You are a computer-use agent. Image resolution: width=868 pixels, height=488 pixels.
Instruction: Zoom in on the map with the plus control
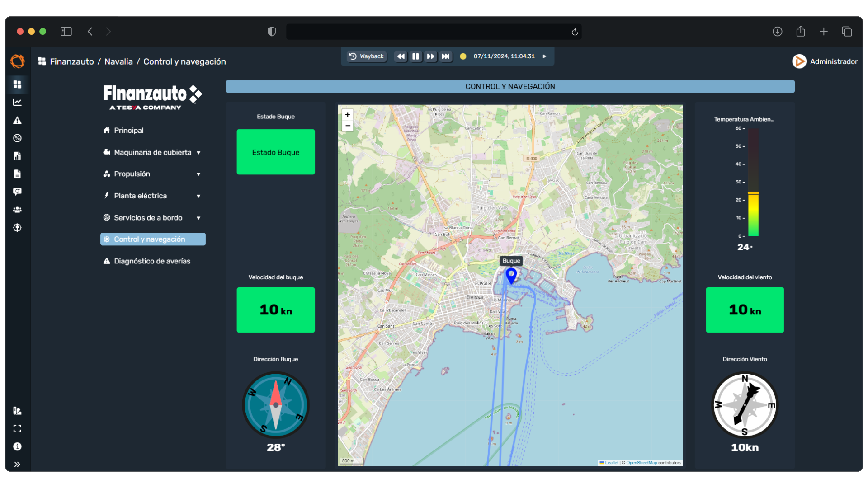coord(348,115)
